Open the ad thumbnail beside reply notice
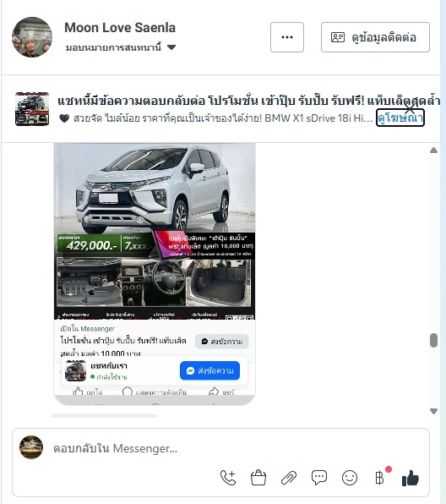The width and height of the screenshot is (446, 504). tap(32, 108)
